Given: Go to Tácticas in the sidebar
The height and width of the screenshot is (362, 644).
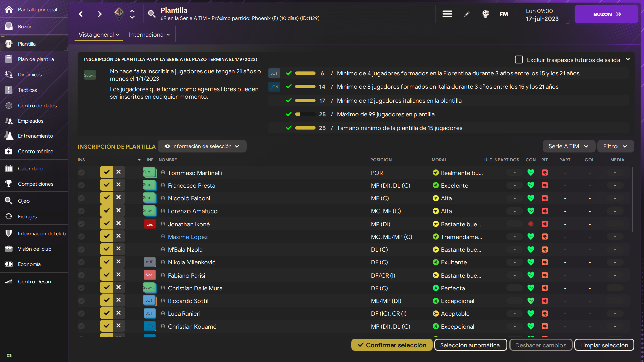Looking at the screenshot, I should [x=28, y=90].
